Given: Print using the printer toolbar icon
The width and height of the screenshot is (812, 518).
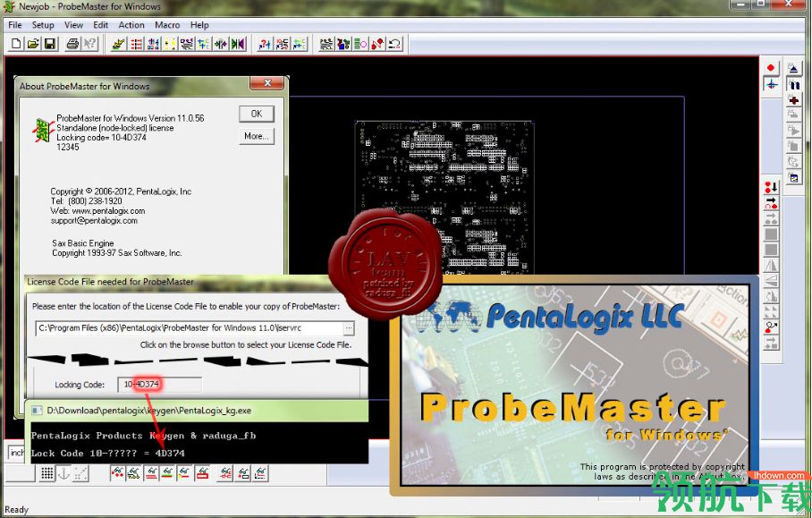Looking at the screenshot, I should tap(73, 44).
